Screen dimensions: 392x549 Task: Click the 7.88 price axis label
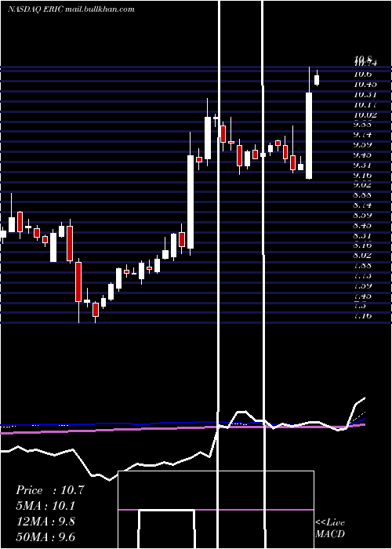365,266
